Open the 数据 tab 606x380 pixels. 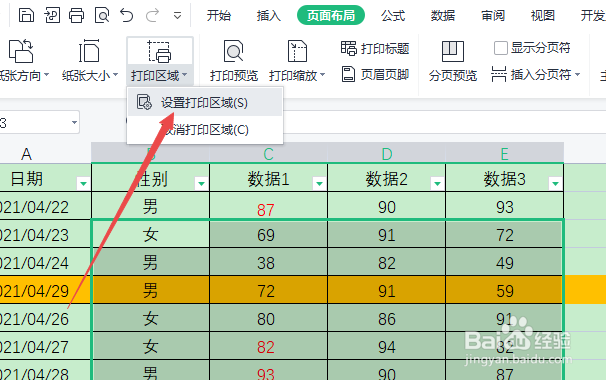click(x=443, y=15)
